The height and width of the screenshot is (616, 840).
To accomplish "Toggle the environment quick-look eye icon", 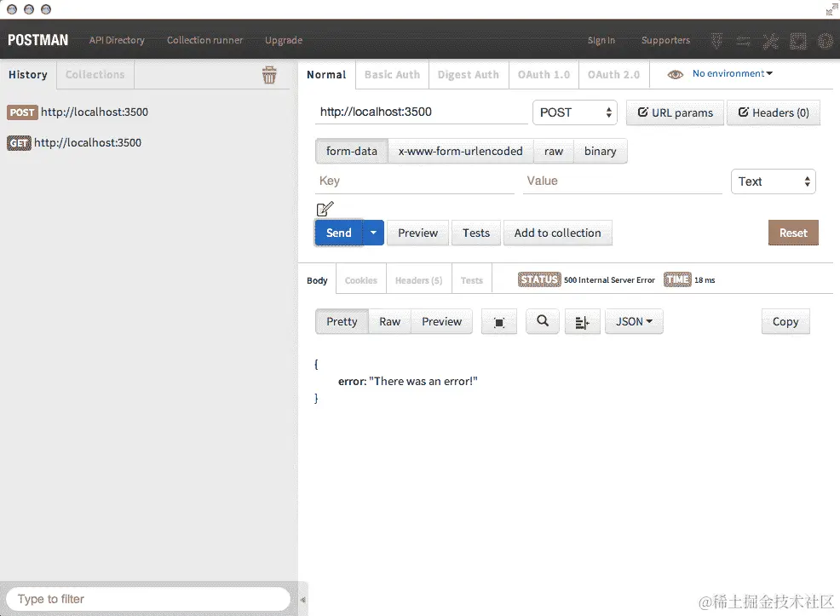I will coord(675,74).
